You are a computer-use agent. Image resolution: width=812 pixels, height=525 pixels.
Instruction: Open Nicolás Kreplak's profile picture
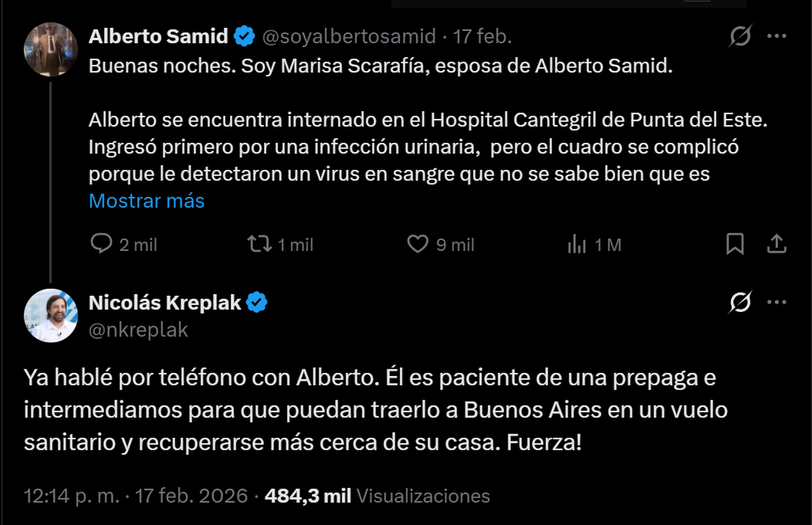click(x=51, y=316)
